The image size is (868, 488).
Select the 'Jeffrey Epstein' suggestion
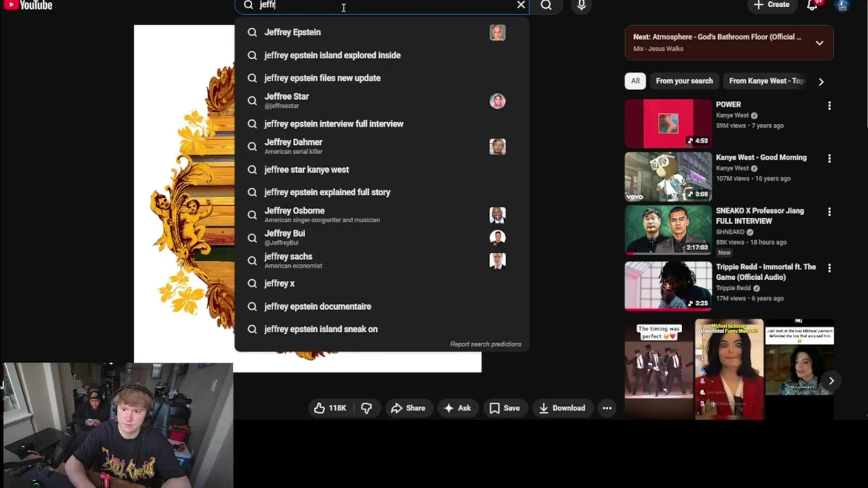[x=381, y=32]
